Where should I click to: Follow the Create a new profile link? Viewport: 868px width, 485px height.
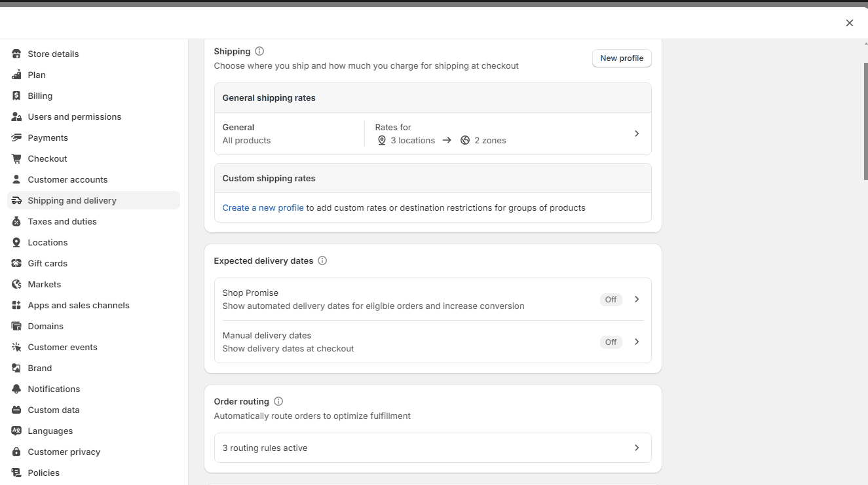point(263,207)
